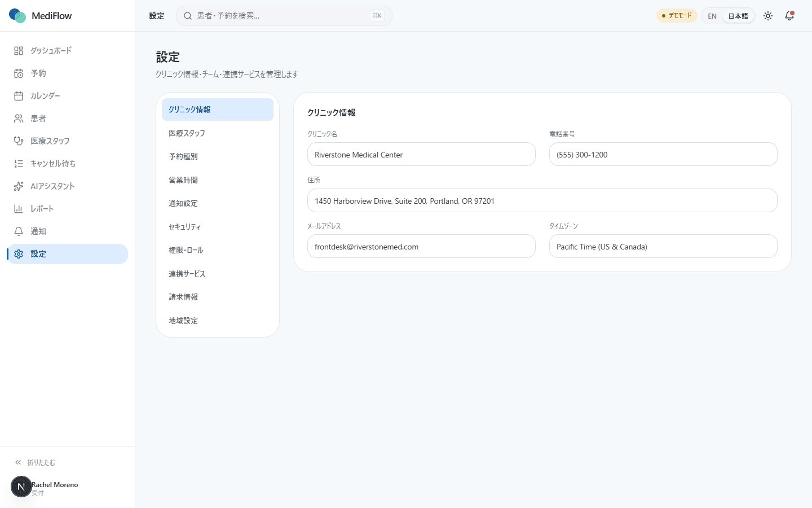Image resolution: width=812 pixels, height=508 pixels.
Task: Open the 地域設定 settings tab
Action: coord(218,321)
